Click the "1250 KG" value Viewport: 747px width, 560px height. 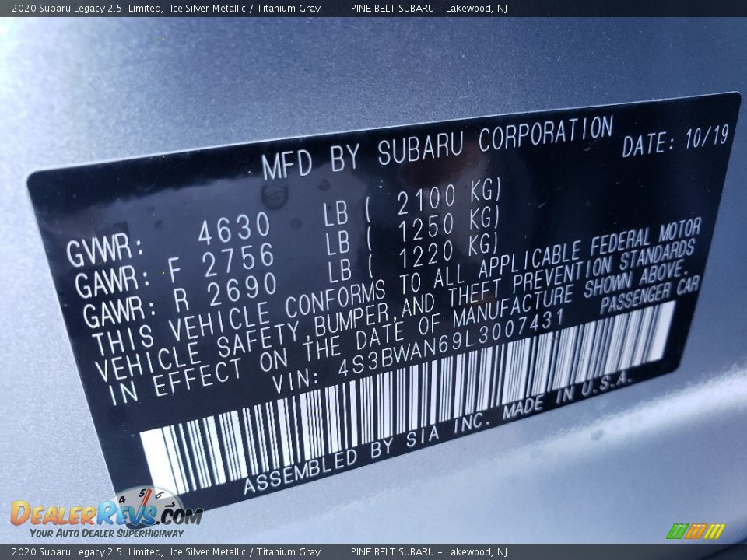tap(449, 224)
